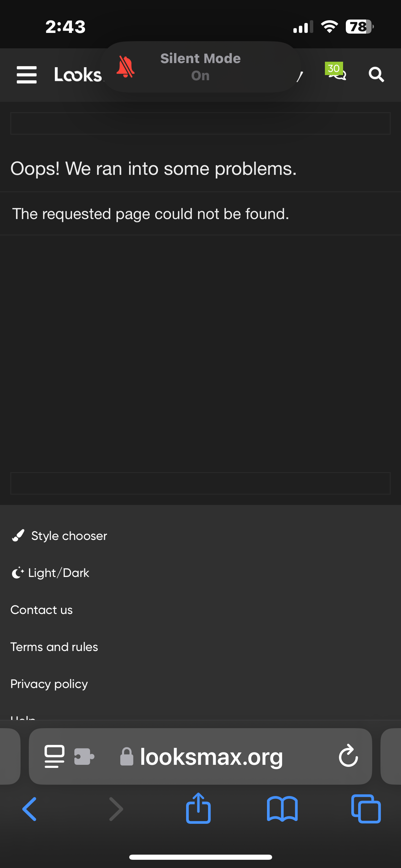This screenshot has width=401, height=868.
Task: Tap the Looks site logo
Action: [x=78, y=75]
